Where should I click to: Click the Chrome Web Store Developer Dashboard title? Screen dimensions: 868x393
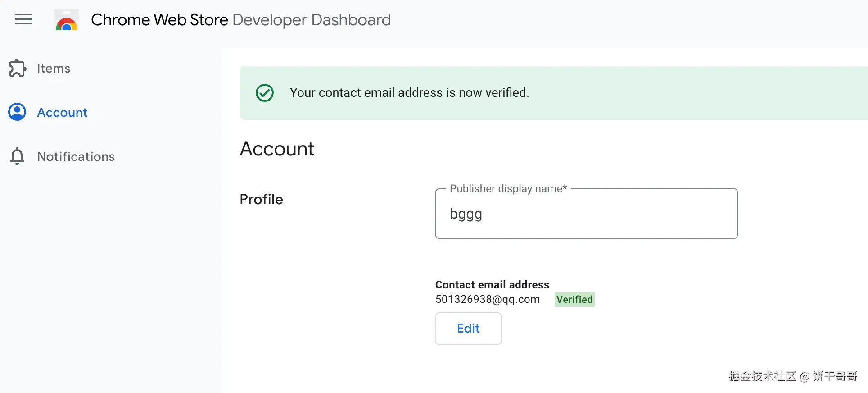coord(241,20)
